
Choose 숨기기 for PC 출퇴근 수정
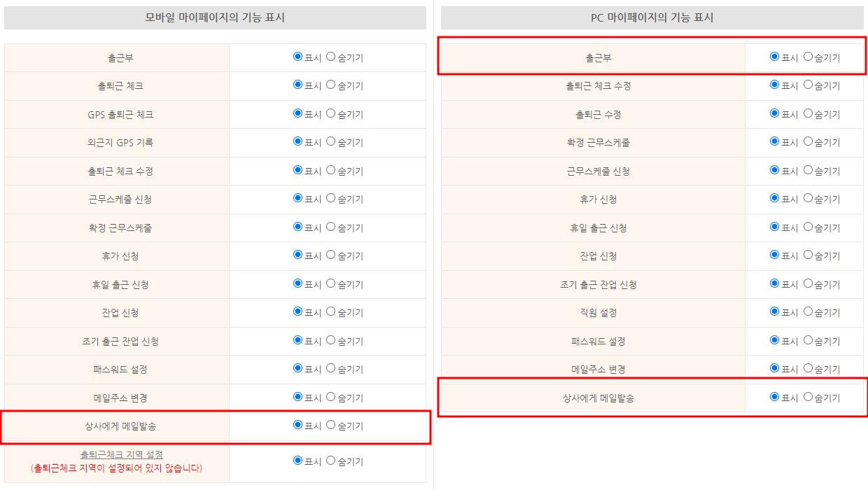[x=808, y=113]
